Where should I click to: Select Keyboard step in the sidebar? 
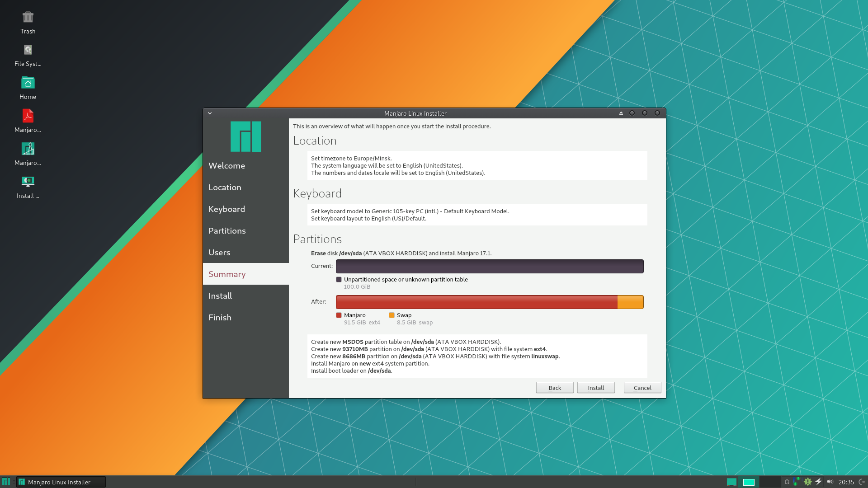tap(246, 209)
